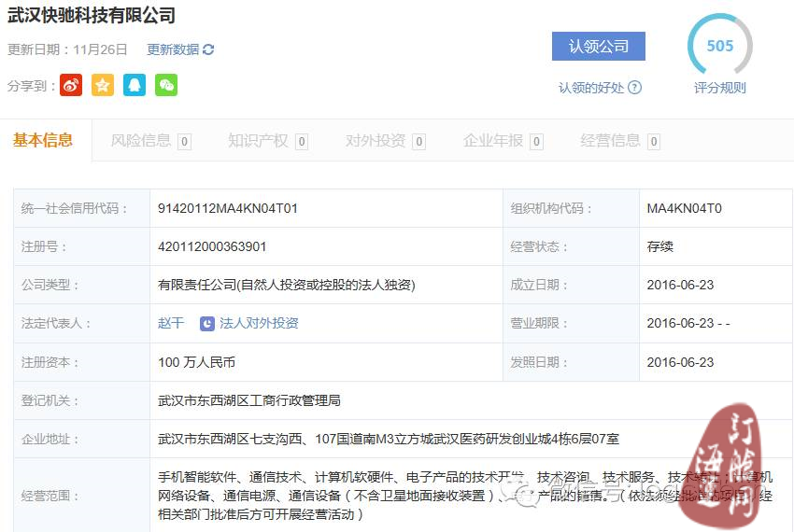Click the 认领公司 button
The width and height of the screenshot is (794, 532).
coord(599,46)
